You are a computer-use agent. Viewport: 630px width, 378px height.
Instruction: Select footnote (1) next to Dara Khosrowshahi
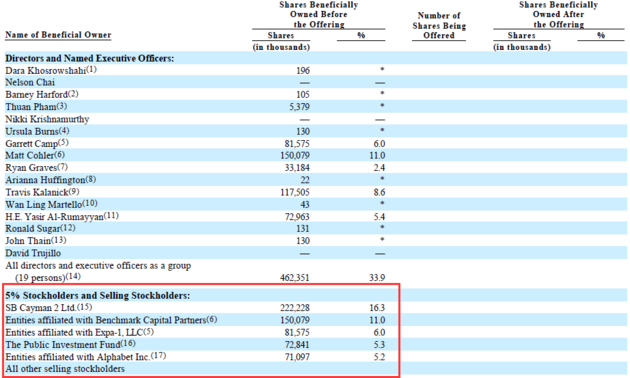tap(91, 69)
